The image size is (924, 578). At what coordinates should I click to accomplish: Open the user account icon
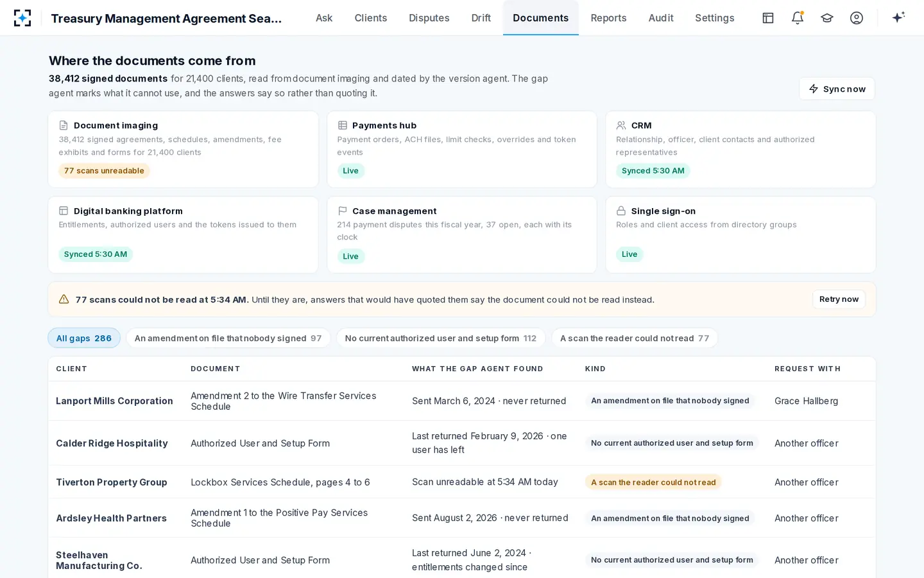[x=857, y=18]
